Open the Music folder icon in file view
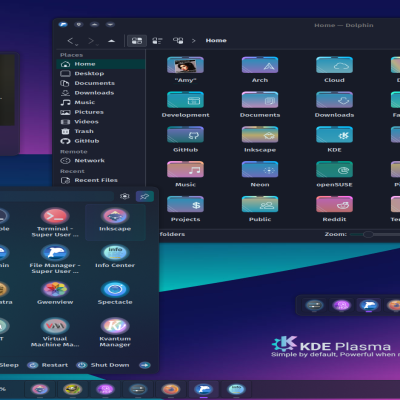The image size is (400, 400). (x=185, y=169)
